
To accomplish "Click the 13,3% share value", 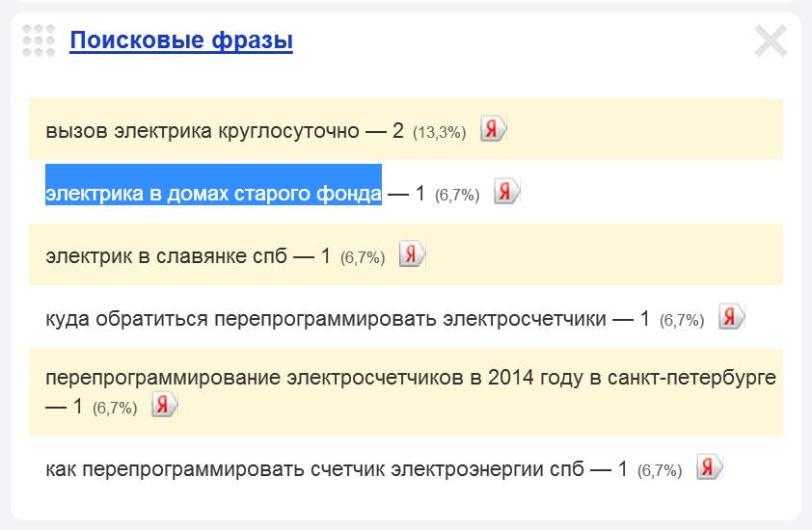I will click(439, 133).
